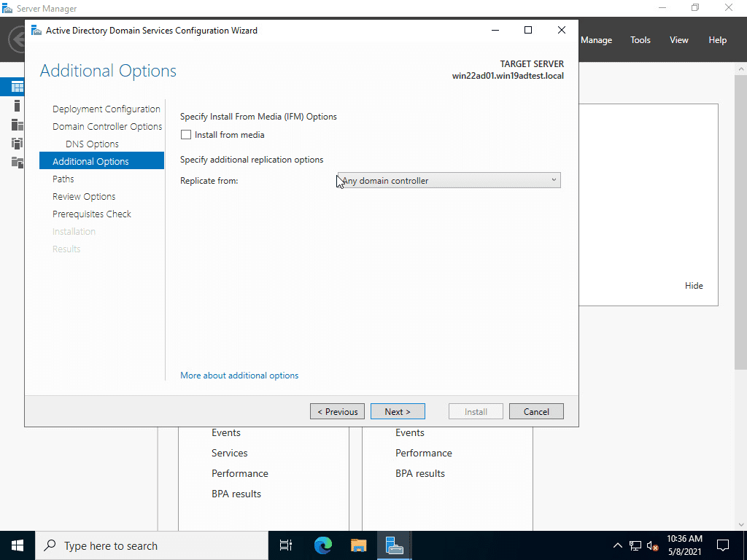Open the Tools menu in Server Manager

[x=640, y=39]
